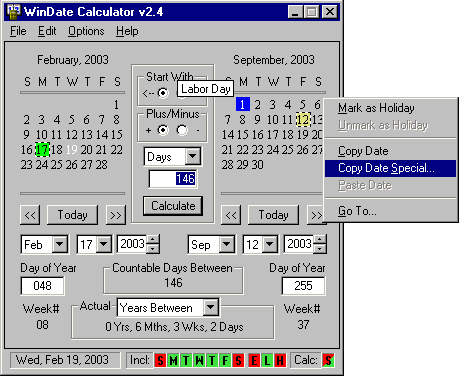This screenshot has width=459, height=376.
Task: Click the left Day of Year field 048
Action: [x=42, y=286]
